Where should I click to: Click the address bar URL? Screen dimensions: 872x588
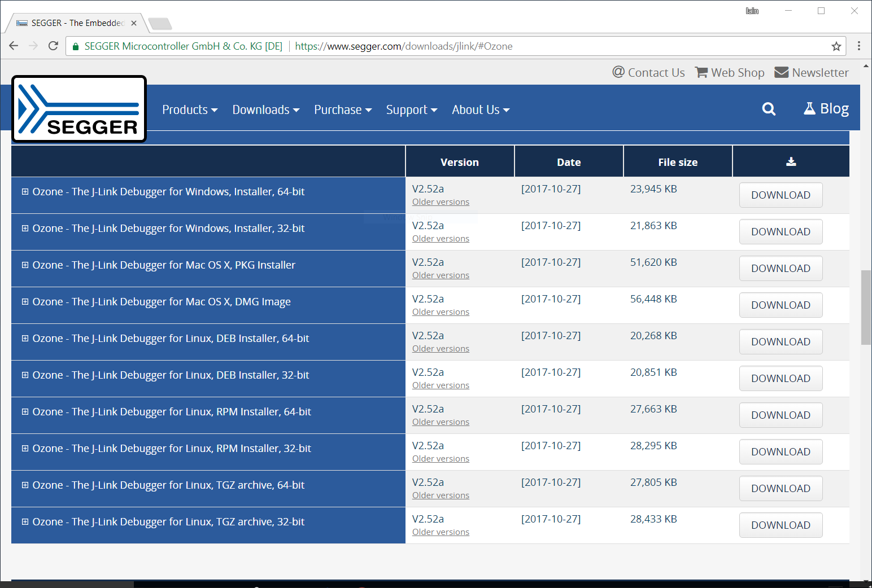click(404, 46)
